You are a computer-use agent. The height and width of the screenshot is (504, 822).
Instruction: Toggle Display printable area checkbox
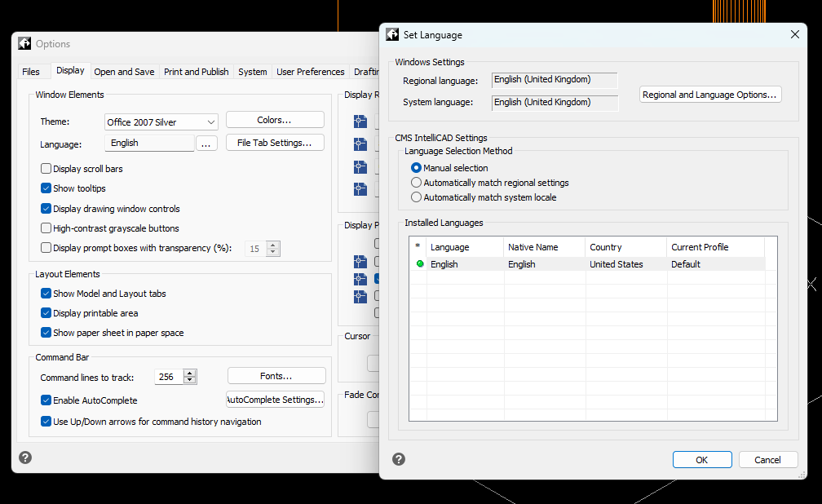tap(46, 313)
